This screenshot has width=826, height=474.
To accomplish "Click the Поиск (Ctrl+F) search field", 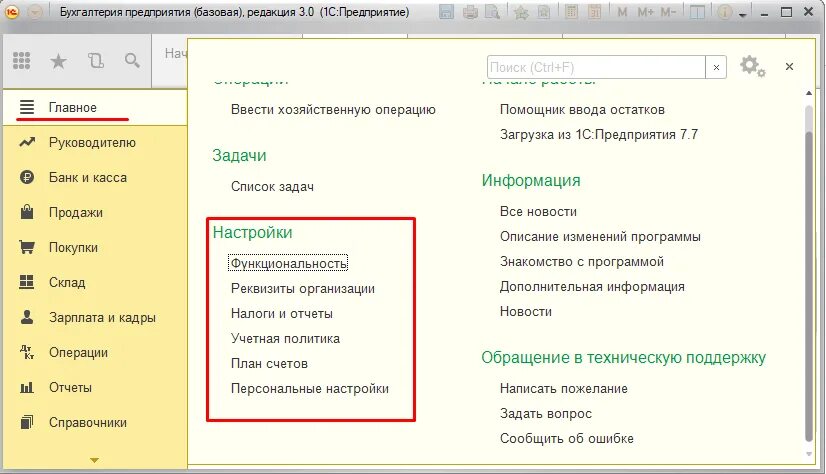I will point(596,67).
